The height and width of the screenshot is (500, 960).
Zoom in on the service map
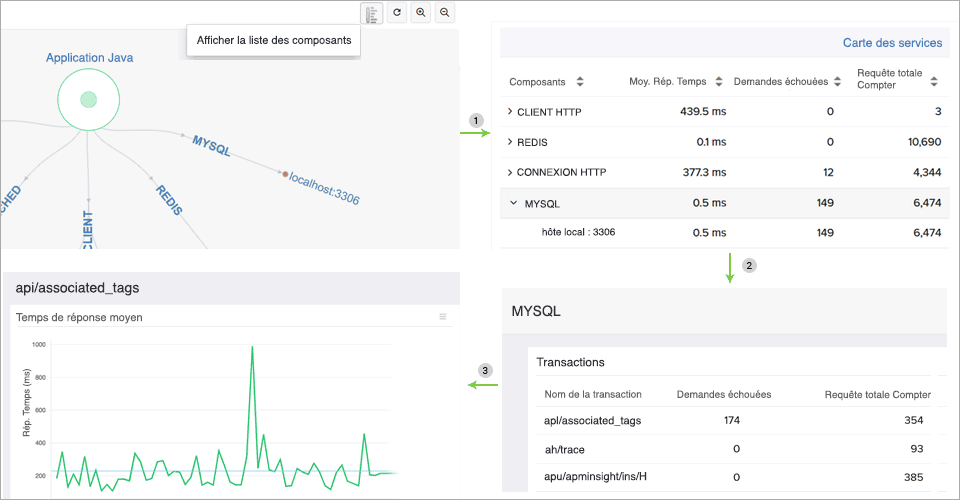point(421,13)
